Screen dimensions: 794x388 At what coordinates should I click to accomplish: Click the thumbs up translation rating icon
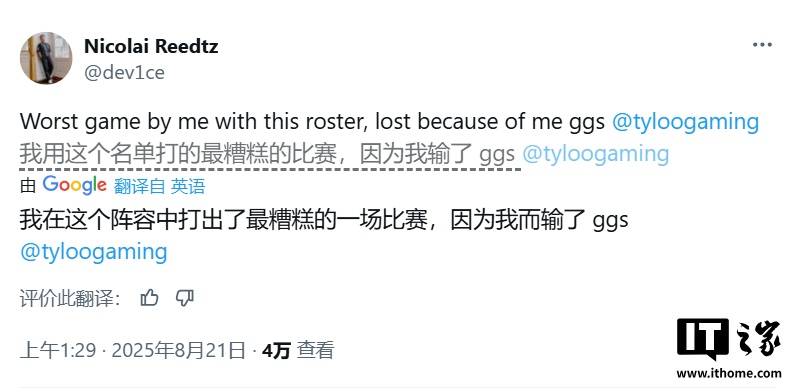pyautogui.click(x=149, y=298)
